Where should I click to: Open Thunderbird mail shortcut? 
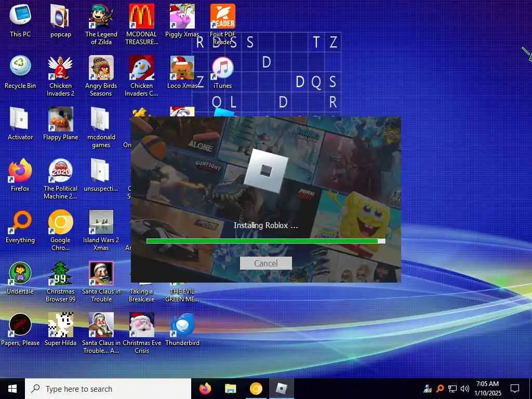[x=182, y=329]
